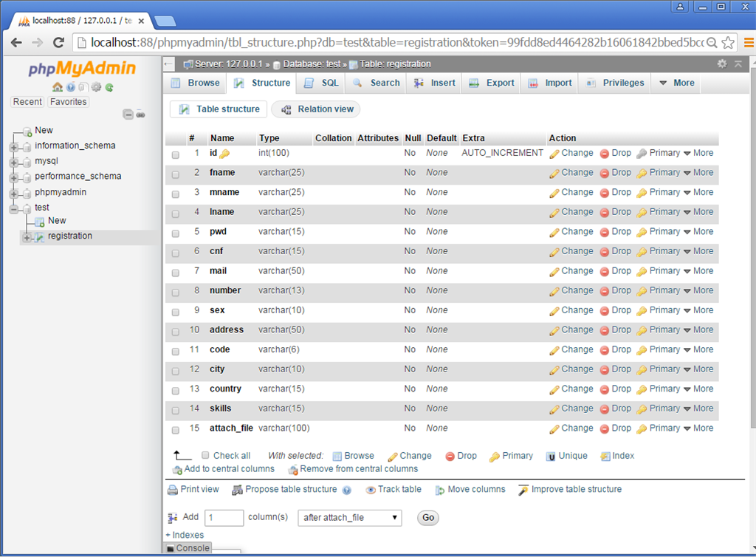Image resolution: width=756 pixels, height=557 pixels.
Task: Click the Change pencil icon for the cnf row
Action: (x=554, y=252)
